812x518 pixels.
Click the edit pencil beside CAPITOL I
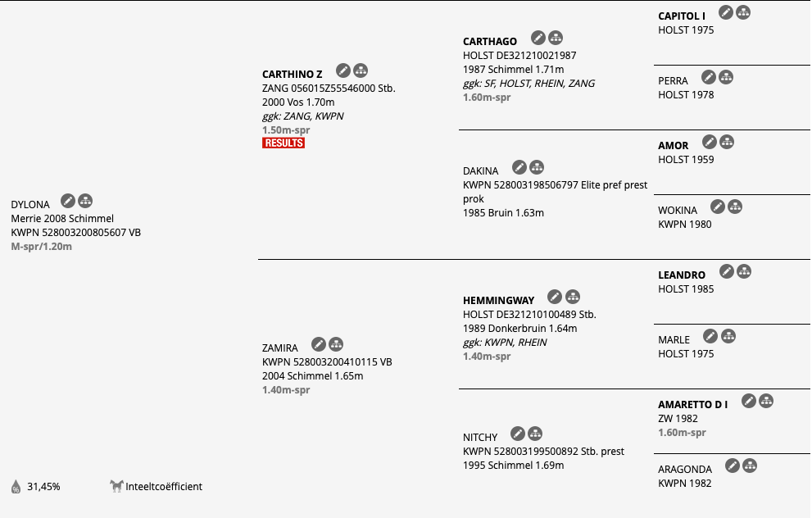point(726,12)
